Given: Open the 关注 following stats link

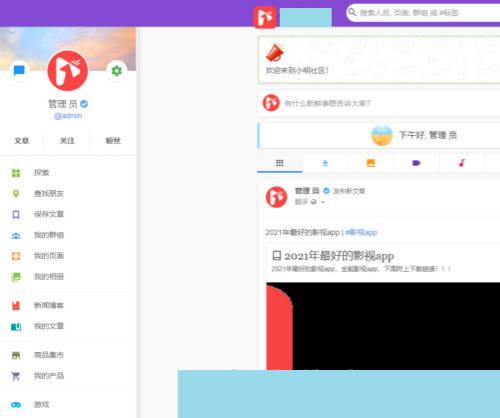Looking at the screenshot, I should pos(67,141).
